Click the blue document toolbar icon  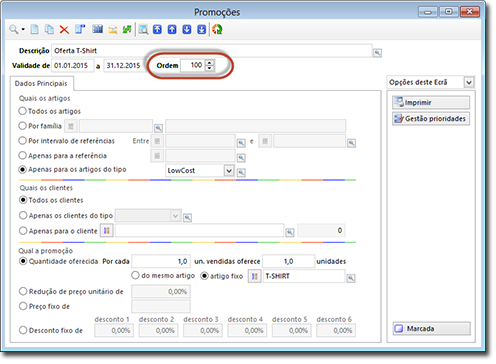[80, 30]
